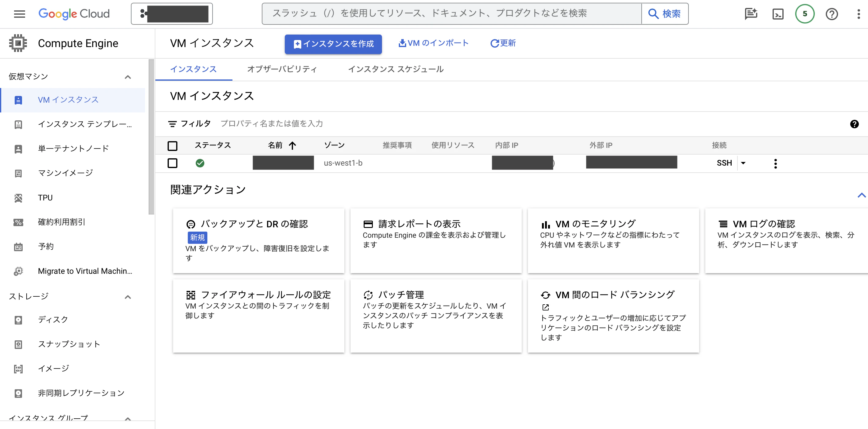The width and height of the screenshot is (868, 429).
Task: Open the help question mark menu
Action: (832, 14)
